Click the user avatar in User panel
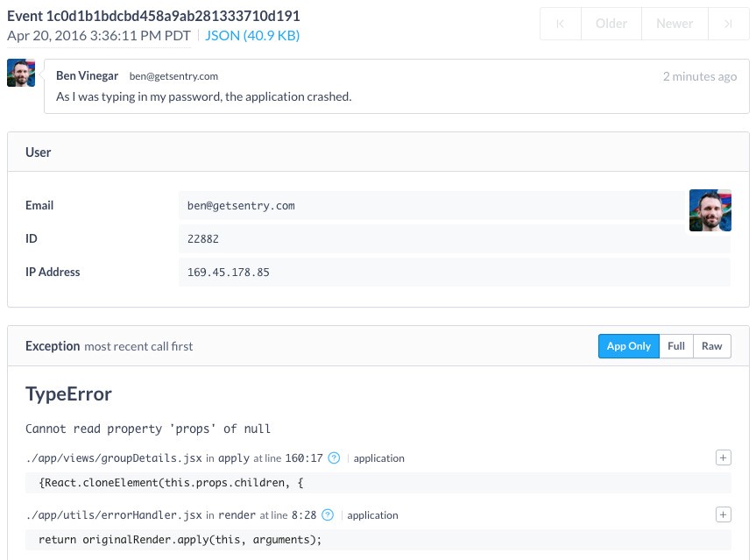This screenshot has width=756, height=560. coord(710,210)
